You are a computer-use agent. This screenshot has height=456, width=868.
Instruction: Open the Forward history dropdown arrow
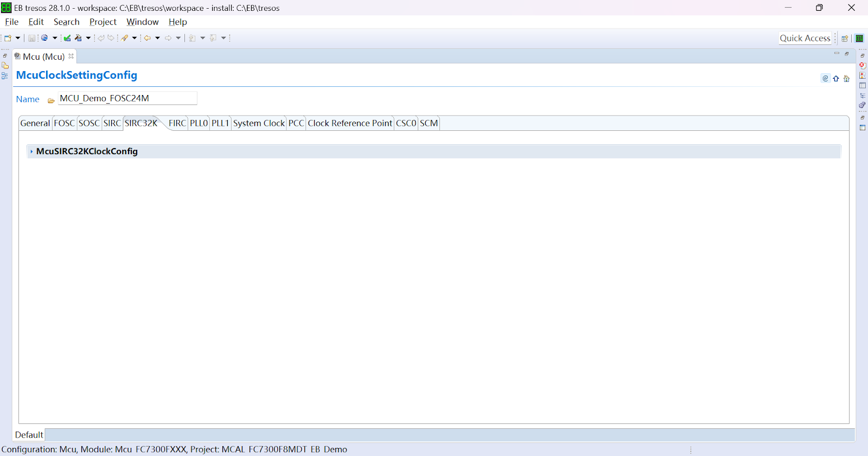tap(178, 38)
